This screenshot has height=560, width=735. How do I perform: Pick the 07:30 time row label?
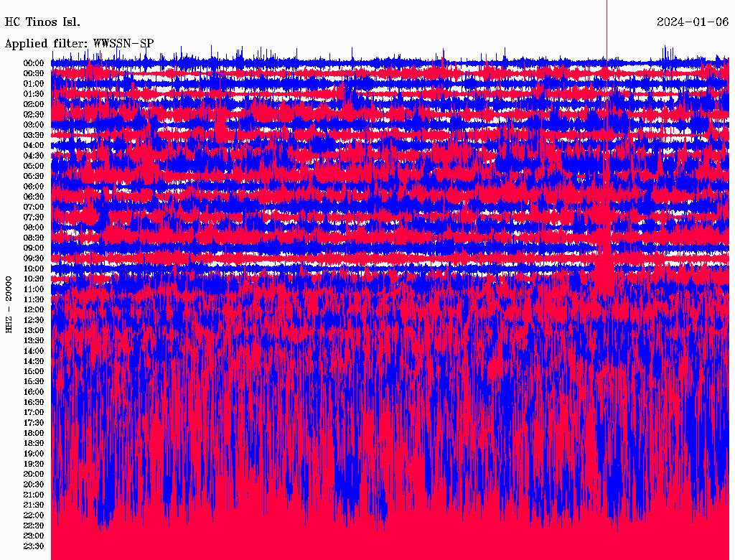click(x=34, y=218)
